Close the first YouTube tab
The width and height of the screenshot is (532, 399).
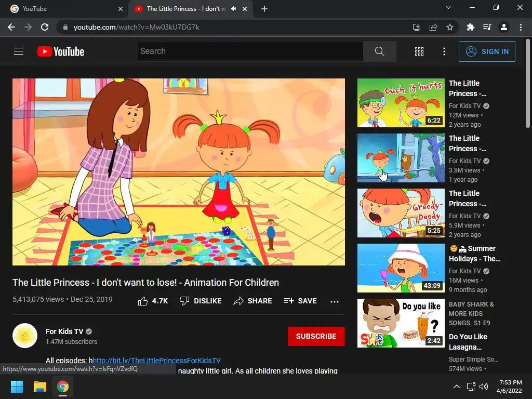[x=121, y=9]
